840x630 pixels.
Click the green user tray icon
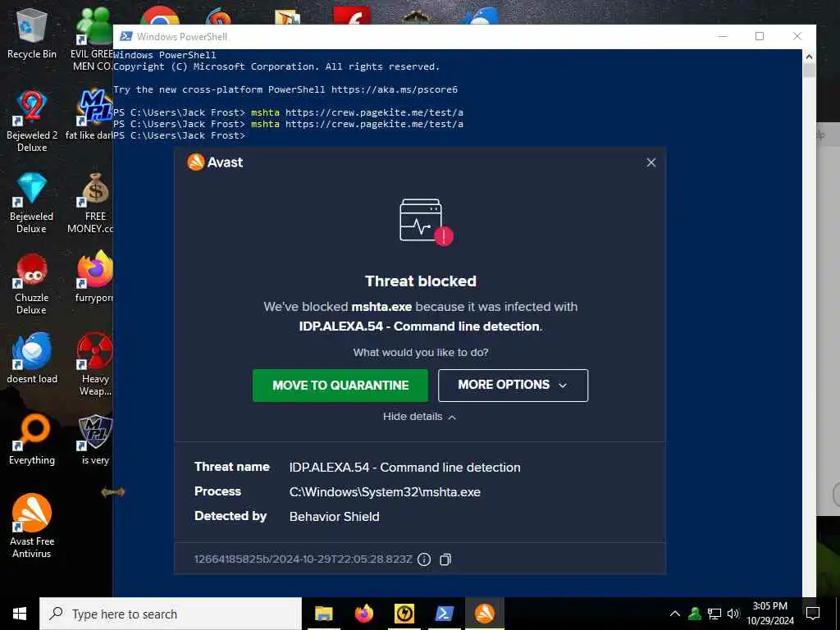click(x=695, y=614)
